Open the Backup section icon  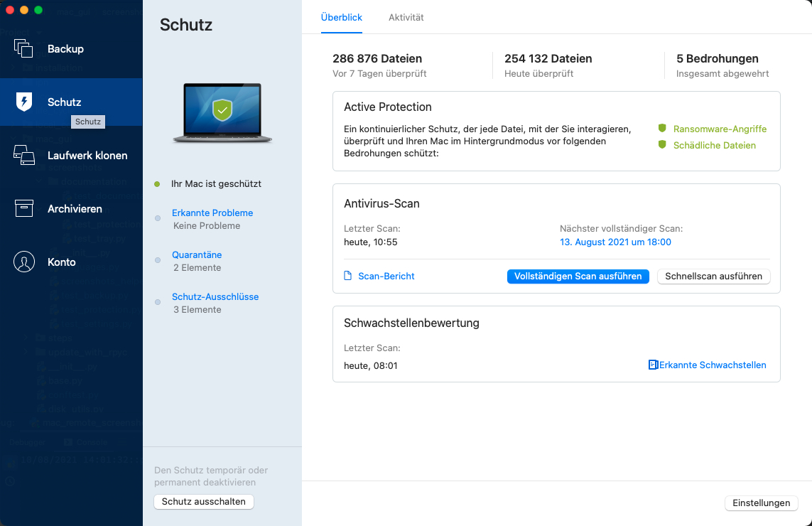[23, 48]
